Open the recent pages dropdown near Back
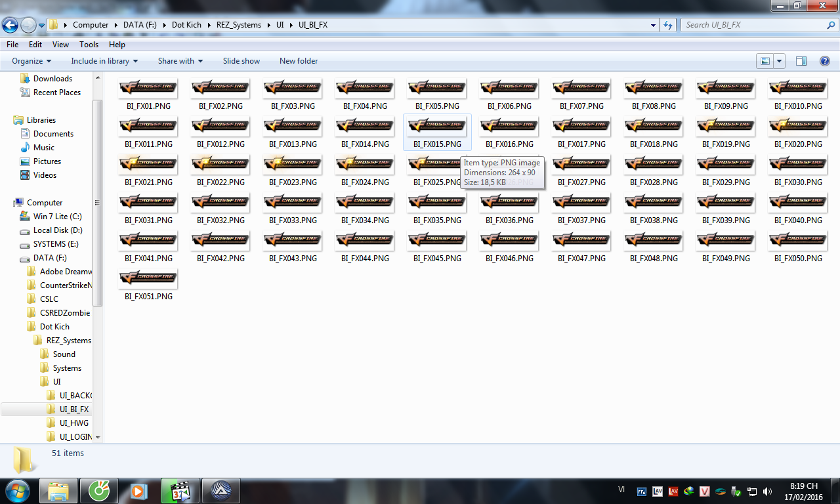 41,26
